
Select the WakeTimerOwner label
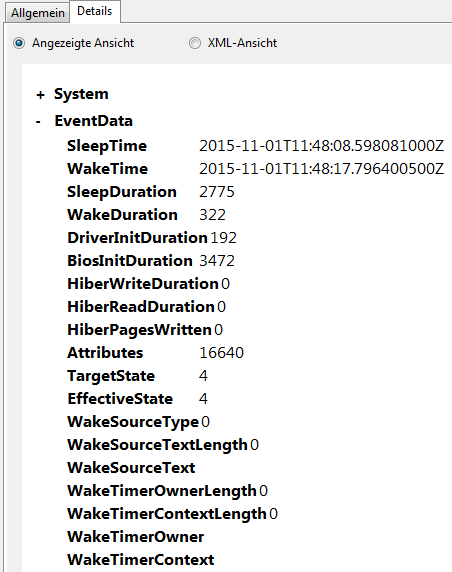[136, 537]
